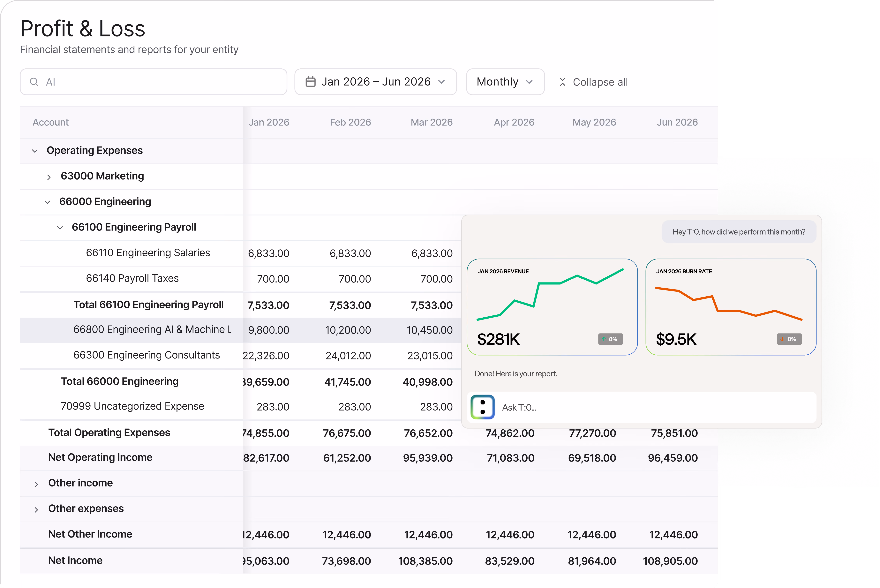880x588 pixels.
Task: Click the Net Income label
Action: coord(75,560)
